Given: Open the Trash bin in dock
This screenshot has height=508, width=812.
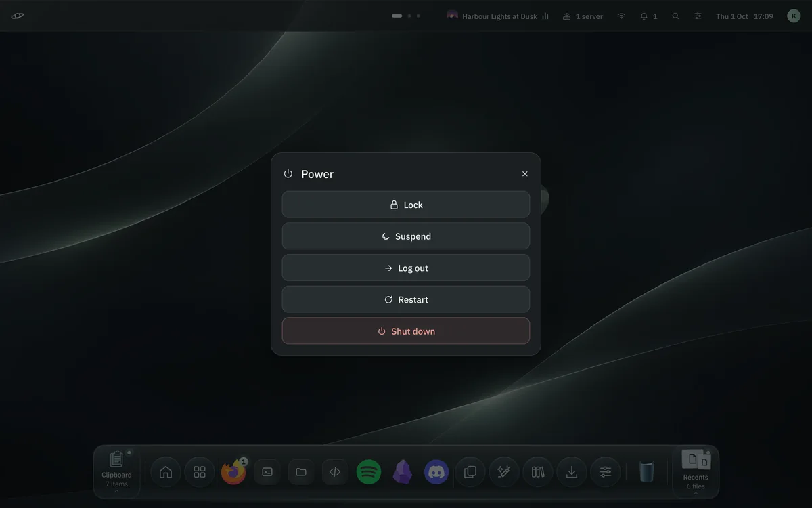Looking at the screenshot, I should click(x=647, y=472).
